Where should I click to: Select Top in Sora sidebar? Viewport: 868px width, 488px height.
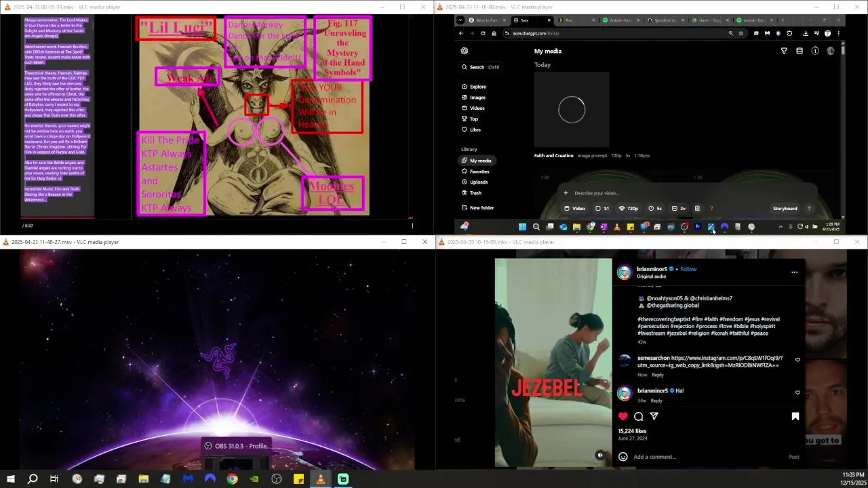(469, 119)
